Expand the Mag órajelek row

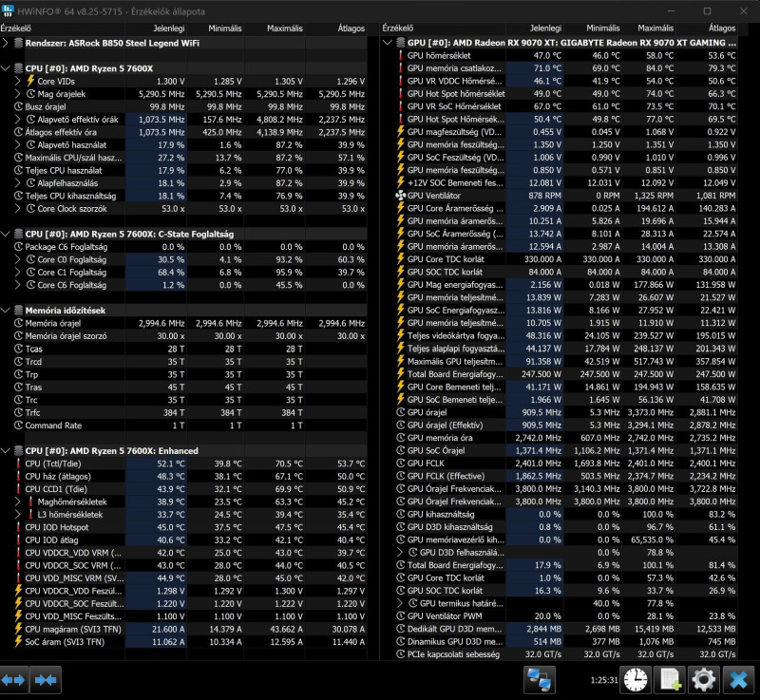[18, 94]
